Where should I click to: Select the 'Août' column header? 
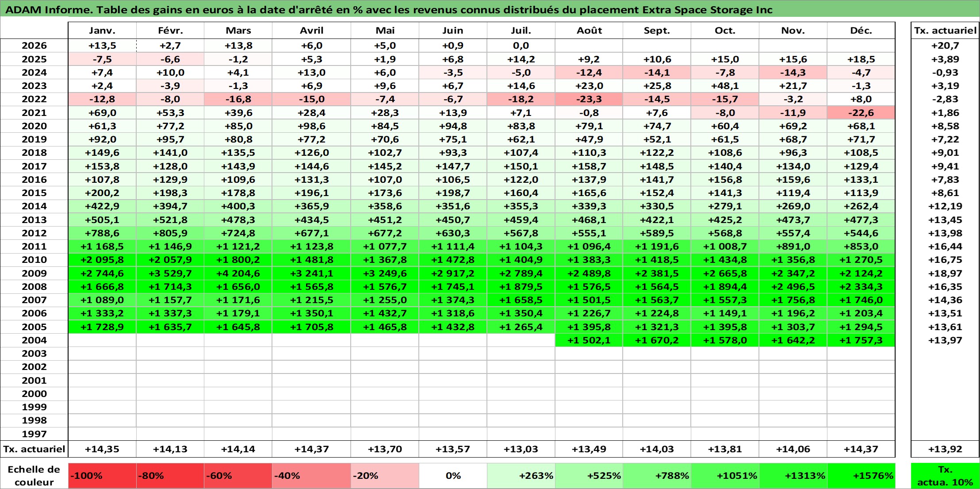click(x=589, y=31)
